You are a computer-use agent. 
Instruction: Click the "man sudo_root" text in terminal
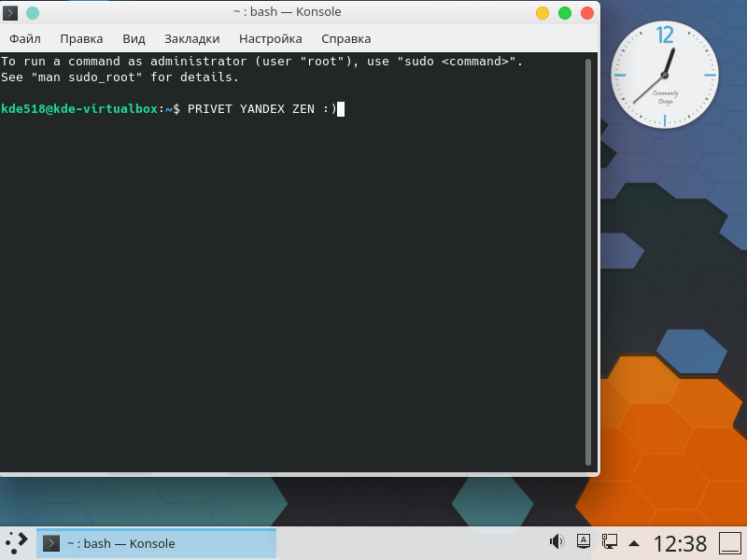click(x=87, y=77)
